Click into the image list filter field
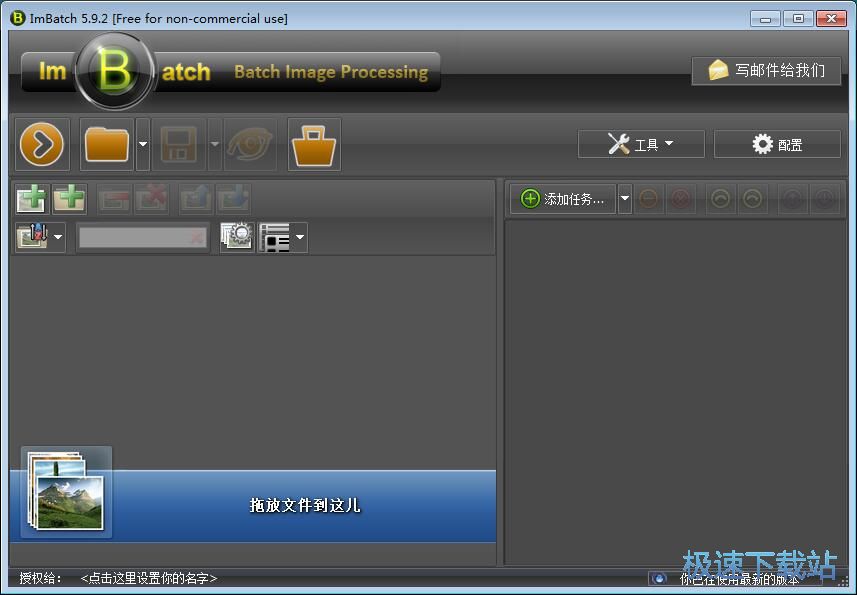The width and height of the screenshot is (857, 595). pyautogui.click(x=143, y=237)
